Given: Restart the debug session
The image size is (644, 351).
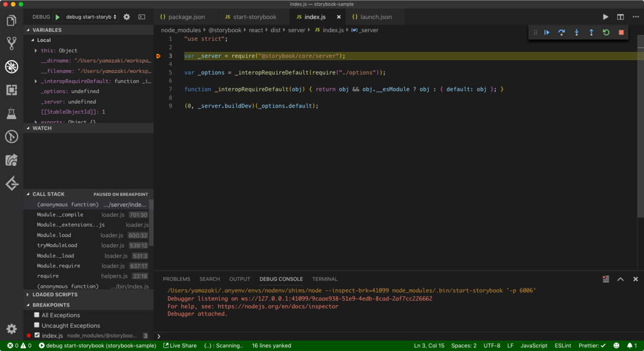Looking at the screenshot, I should (606, 33).
